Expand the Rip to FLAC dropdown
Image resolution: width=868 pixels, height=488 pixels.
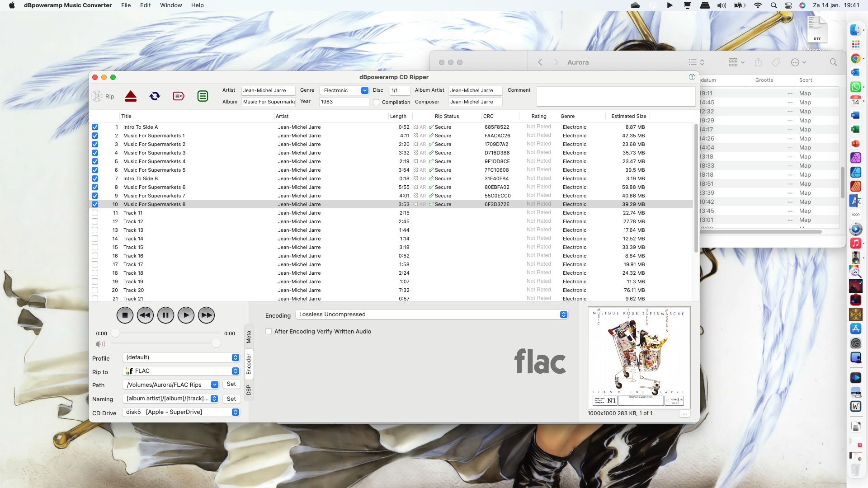[x=235, y=371]
